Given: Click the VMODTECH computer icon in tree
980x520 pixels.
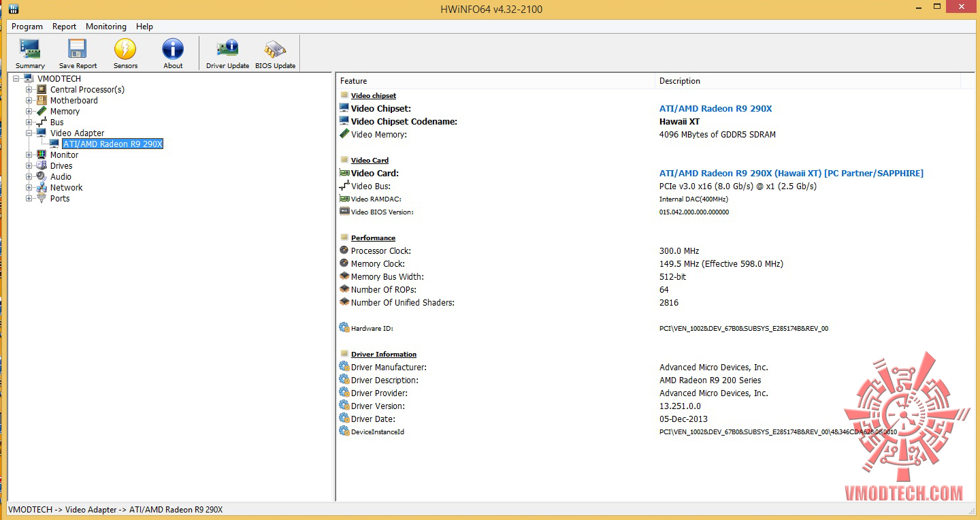Looking at the screenshot, I should (x=29, y=78).
